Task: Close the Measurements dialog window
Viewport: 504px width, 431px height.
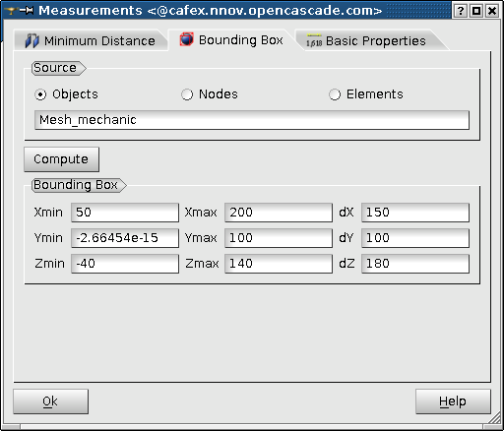Action: 492,11
